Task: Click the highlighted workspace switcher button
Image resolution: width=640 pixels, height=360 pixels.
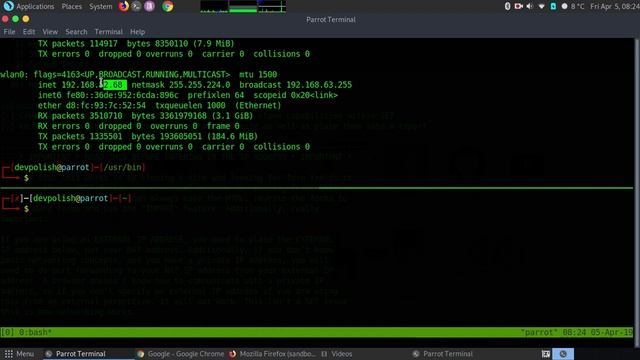Action: pyautogui.click(x=563, y=354)
